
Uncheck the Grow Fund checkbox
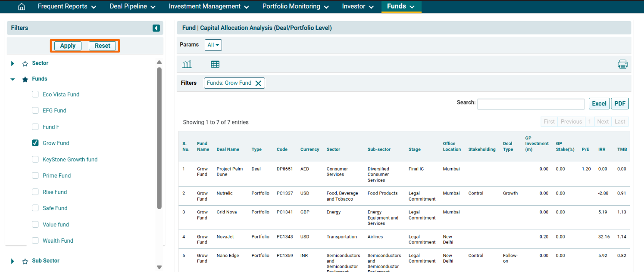click(x=35, y=143)
